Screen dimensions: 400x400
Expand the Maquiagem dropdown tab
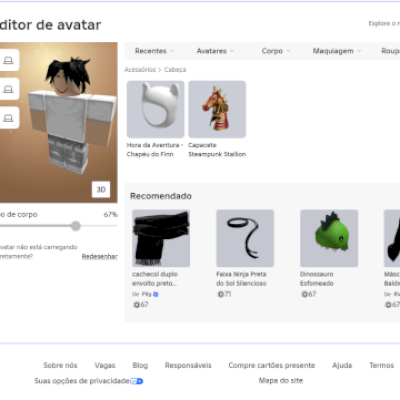coord(337,51)
